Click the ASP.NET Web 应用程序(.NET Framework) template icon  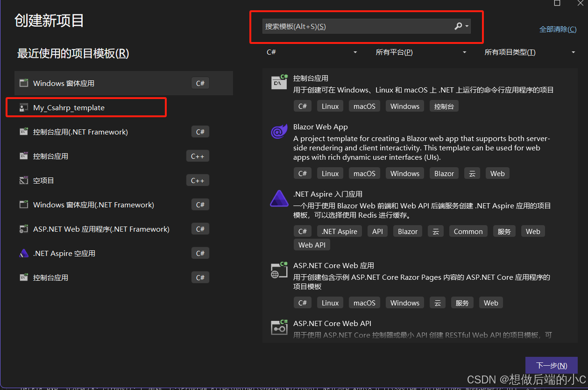tap(24, 229)
